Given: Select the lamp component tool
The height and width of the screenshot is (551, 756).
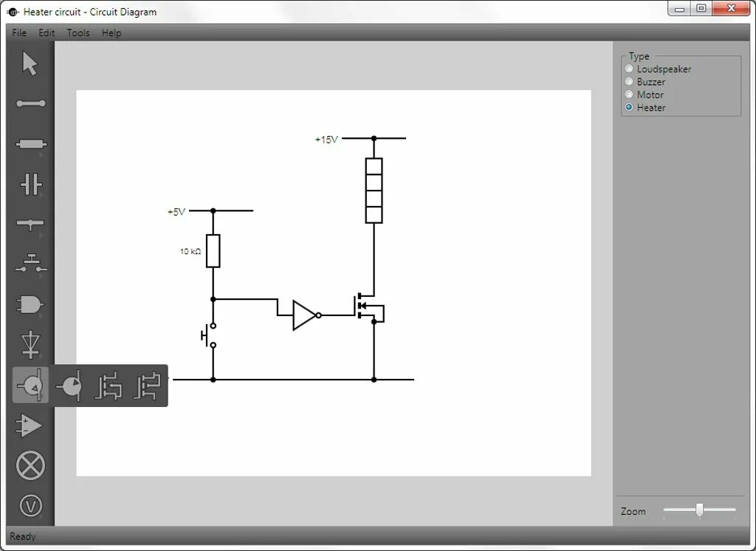Looking at the screenshot, I should (30, 465).
